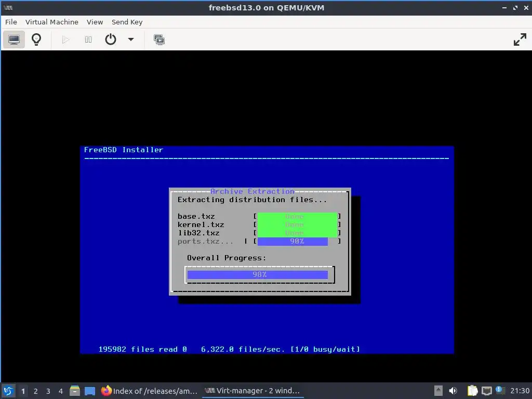Click the Run virtual machine play icon
This screenshot has height=399, width=532.
click(66, 39)
